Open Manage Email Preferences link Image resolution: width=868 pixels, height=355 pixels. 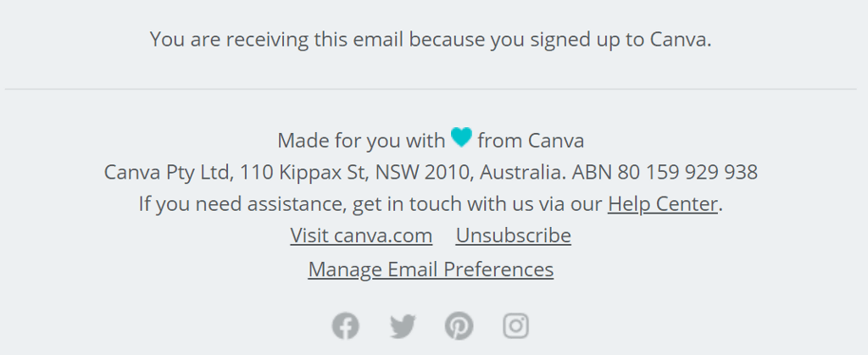pyautogui.click(x=431, y=269)
